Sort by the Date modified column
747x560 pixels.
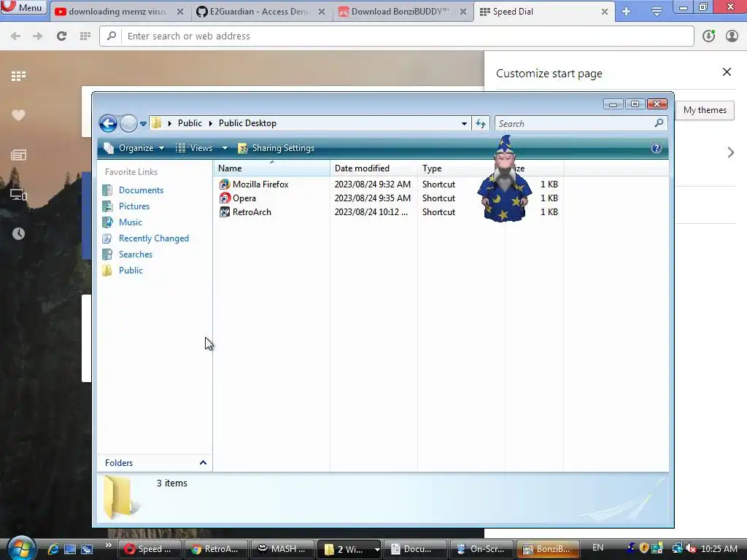pos(373,168)
